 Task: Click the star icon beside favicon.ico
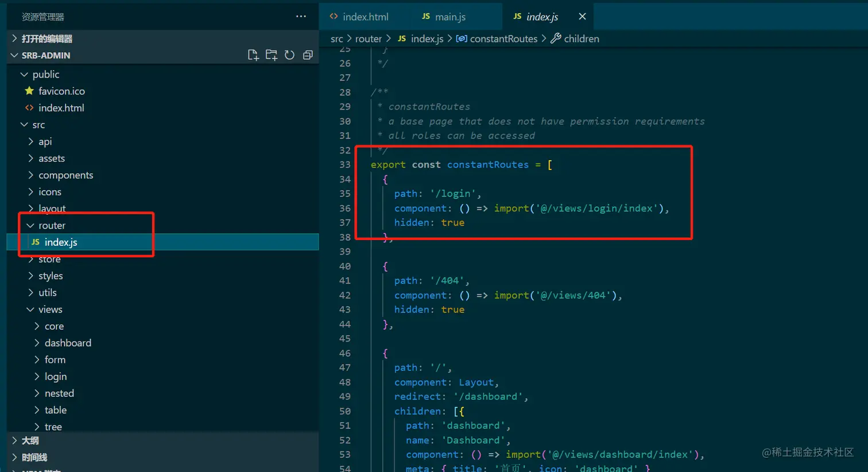[29, 91]
